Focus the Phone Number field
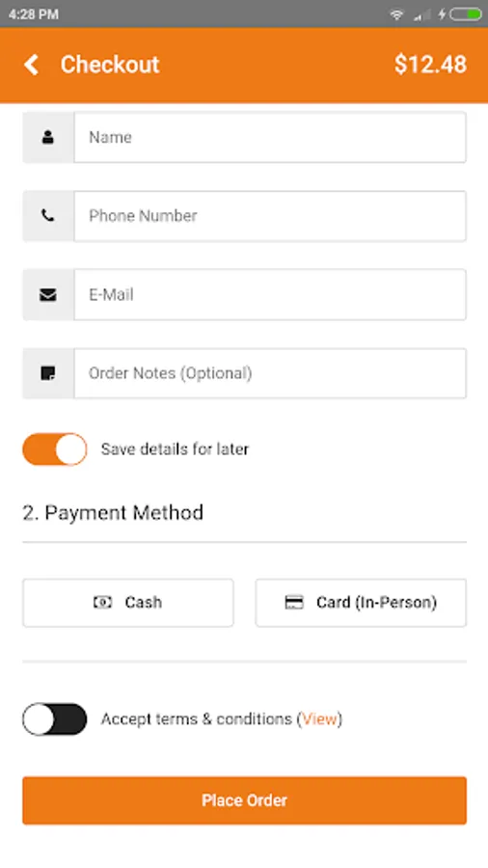 [270, 216]
